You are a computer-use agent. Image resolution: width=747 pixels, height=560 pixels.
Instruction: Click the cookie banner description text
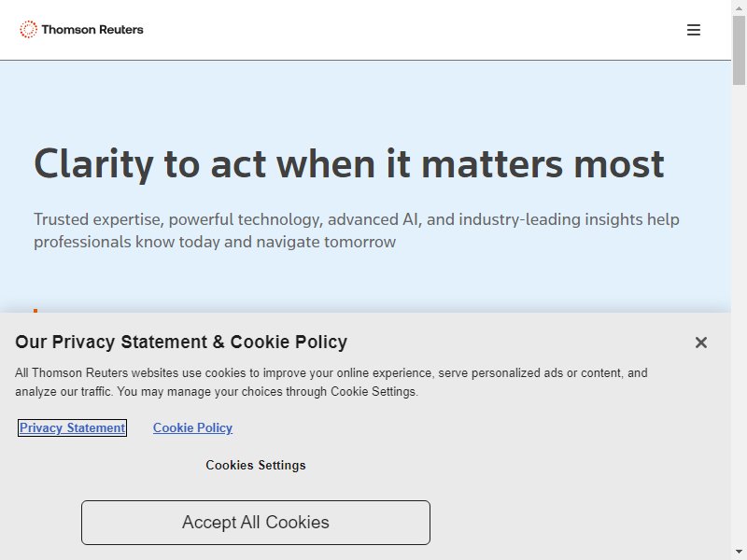point(331,382)
